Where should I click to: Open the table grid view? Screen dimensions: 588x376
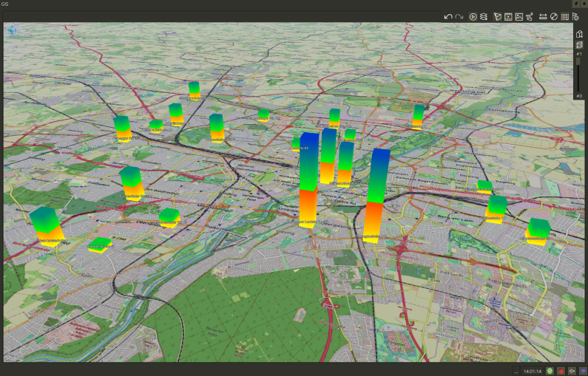564,16
